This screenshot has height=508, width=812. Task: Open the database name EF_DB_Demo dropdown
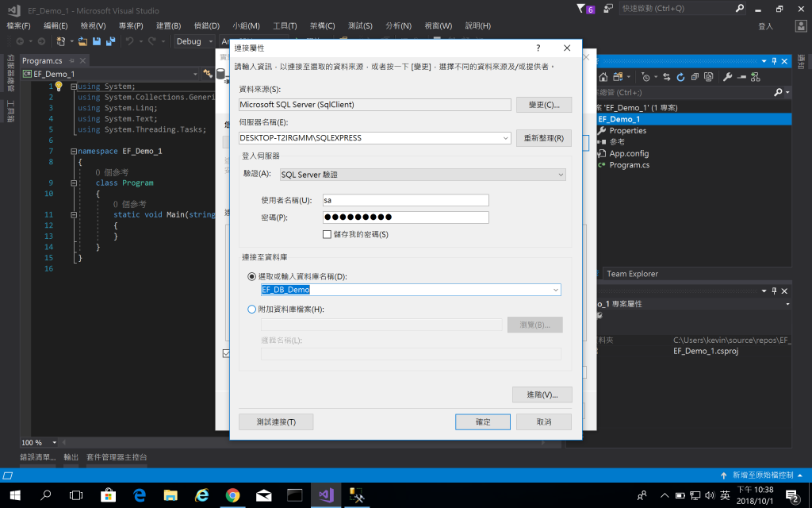(x=556, y=290)
